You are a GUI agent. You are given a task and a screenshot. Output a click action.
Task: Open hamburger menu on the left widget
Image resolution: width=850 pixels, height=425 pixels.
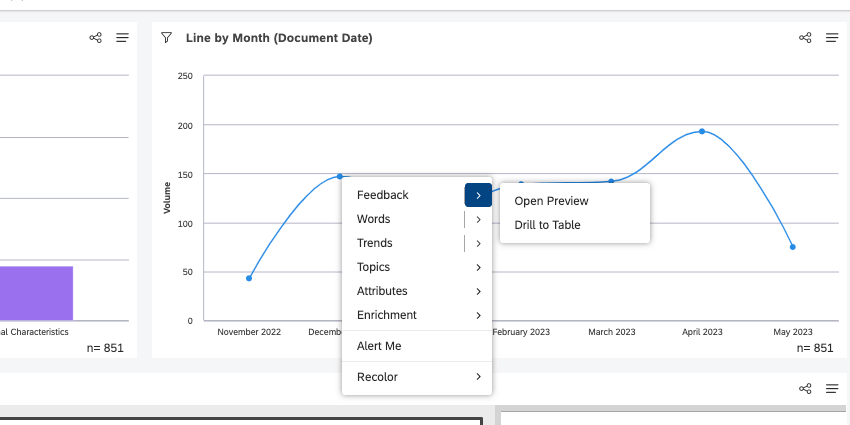click(x=122, y=38)
